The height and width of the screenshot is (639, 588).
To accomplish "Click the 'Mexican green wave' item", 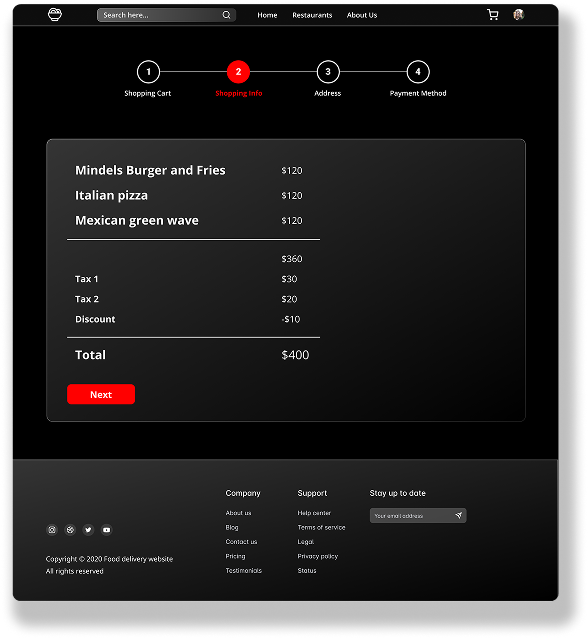I will click(x=137, y=220).
